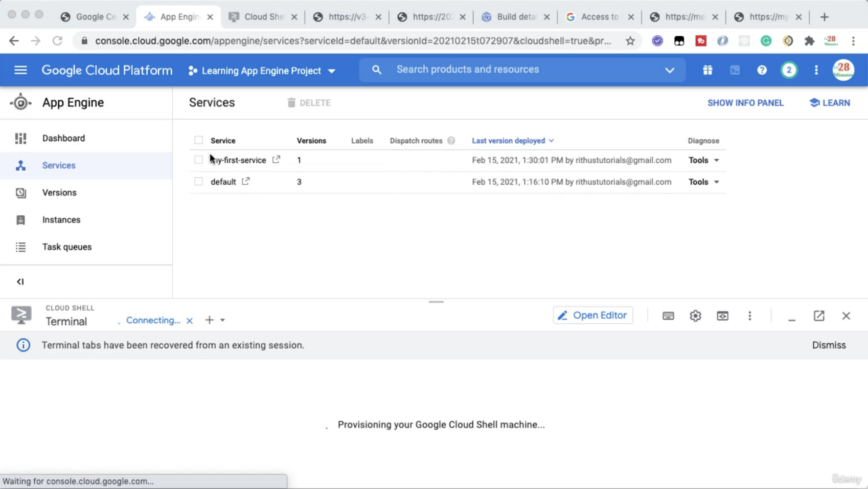Screen dimensions: 868x489
Task: Add a new Cloud Shell terminal tab
Action: click(209, 320)
